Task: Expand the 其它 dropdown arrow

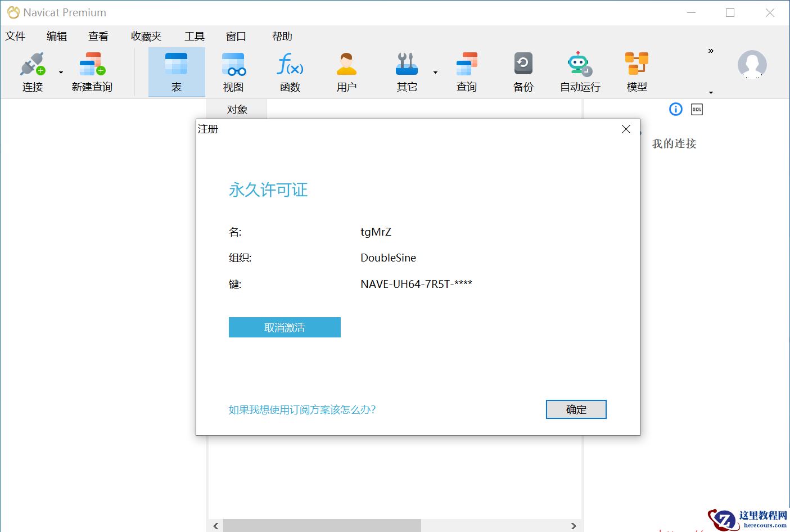Action: (435, 73)
